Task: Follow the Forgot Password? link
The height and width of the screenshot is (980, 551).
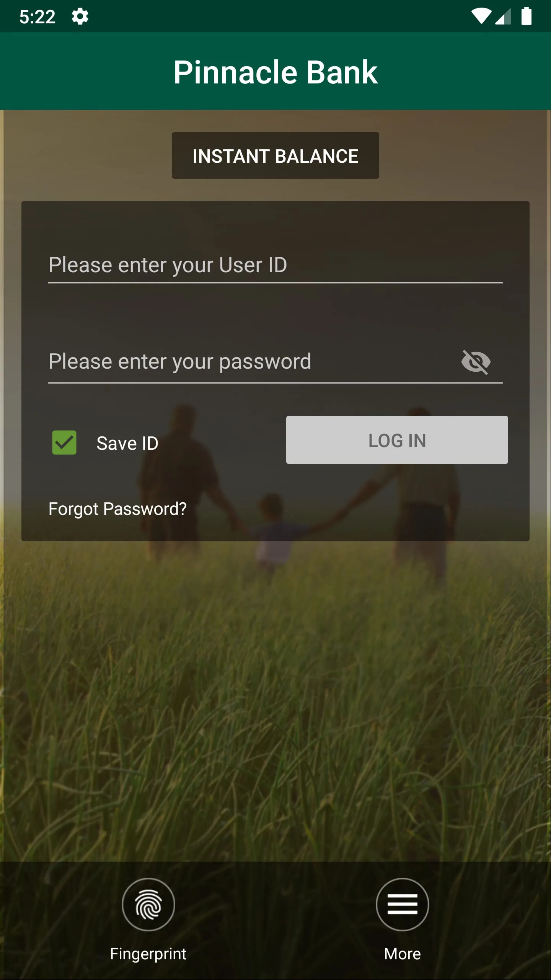Action: tap(117, 509)
